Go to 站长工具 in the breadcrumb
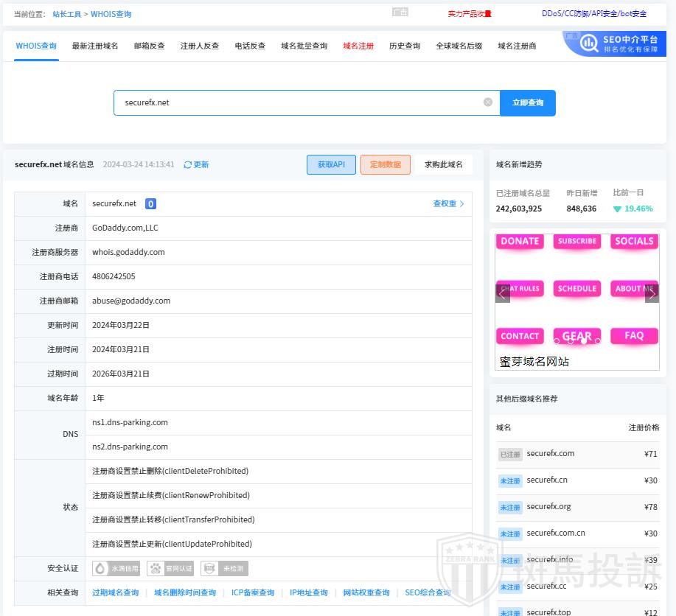Image resolution: width=676 pixels, height=616 pixels. [x=66, y=14]
